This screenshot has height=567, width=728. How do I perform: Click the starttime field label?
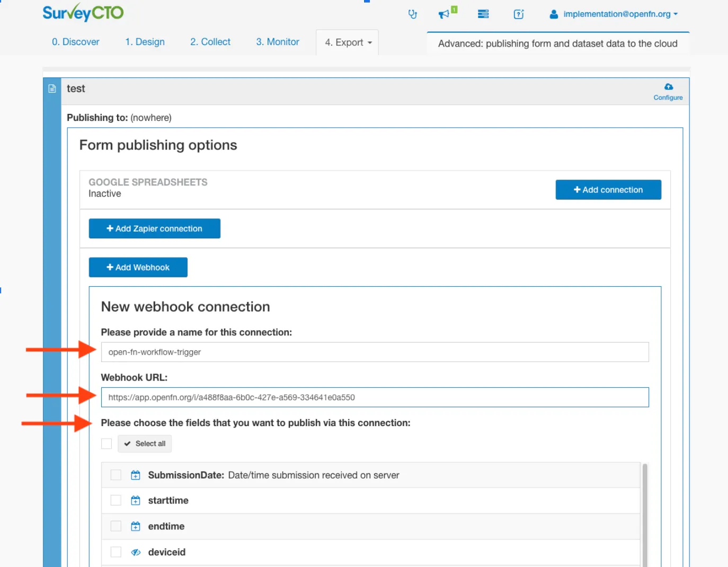click(x=168, y=500)
